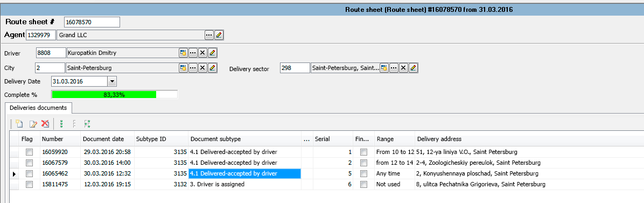This screenshot has width=644, height=203.
Task: Select date cell 29.03.2016 20:58
Action: tap(107, 152)
